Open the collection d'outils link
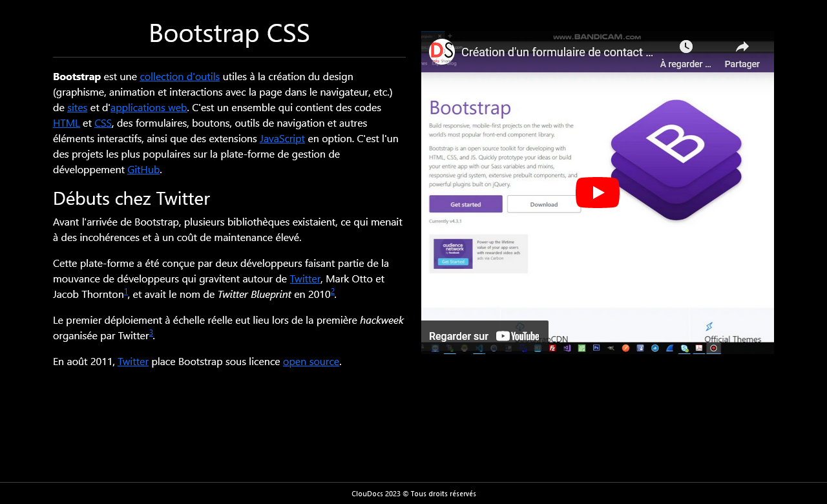This screenshot has height=504, width=827. coord(180,76)
